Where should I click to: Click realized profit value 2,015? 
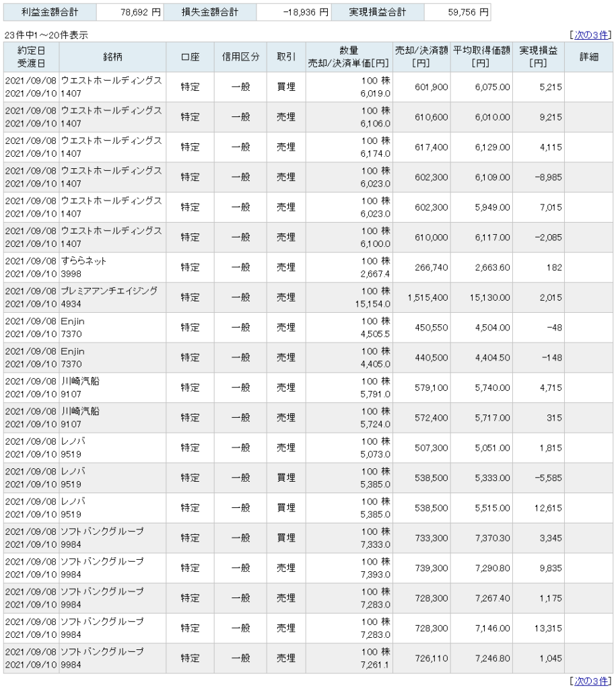[x=551, y=297]
